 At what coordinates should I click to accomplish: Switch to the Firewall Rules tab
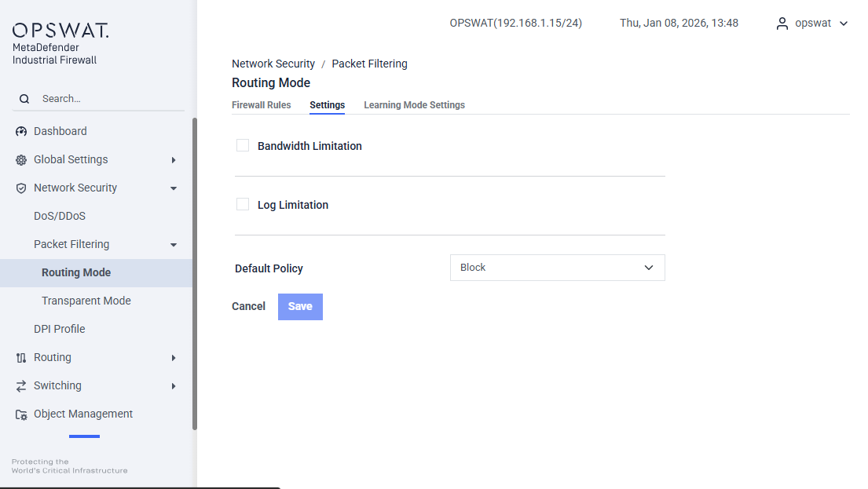[x=261, y=105]
